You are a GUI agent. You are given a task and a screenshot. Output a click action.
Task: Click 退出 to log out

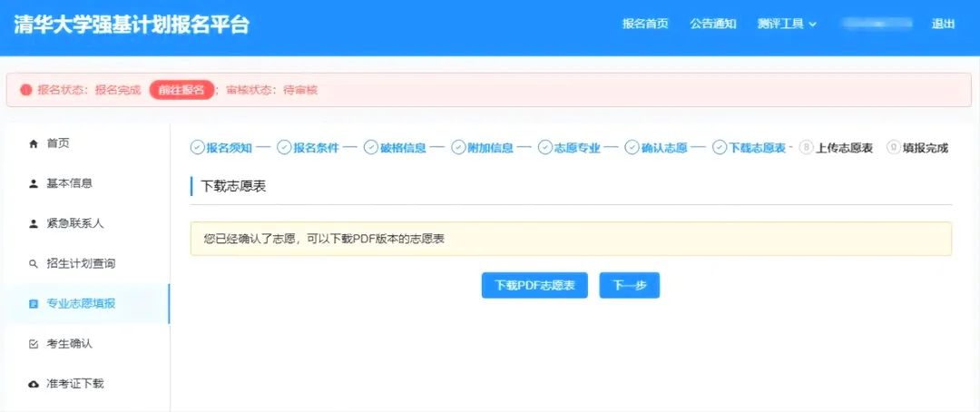(x=943, y=25)
